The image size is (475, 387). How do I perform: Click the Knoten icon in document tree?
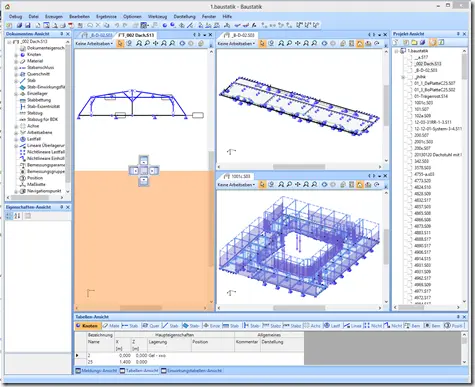(x=23, y=55)
